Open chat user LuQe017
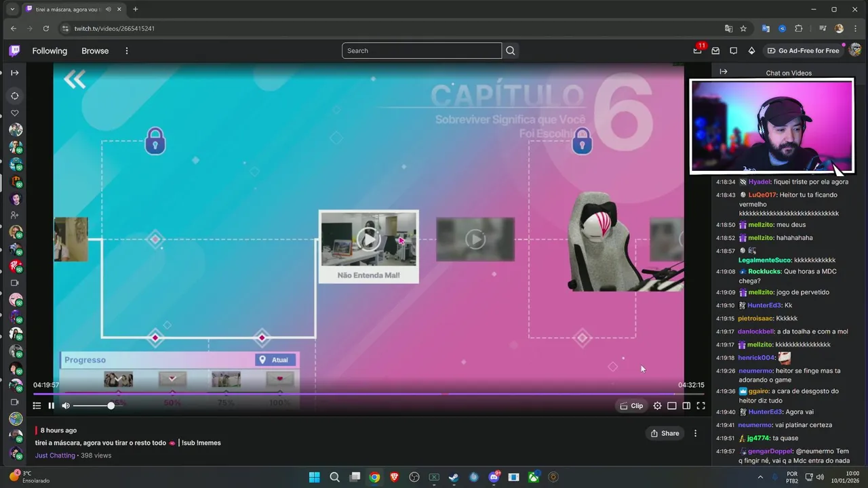Viewport: 868px width, 488px height. pos(763,195)
